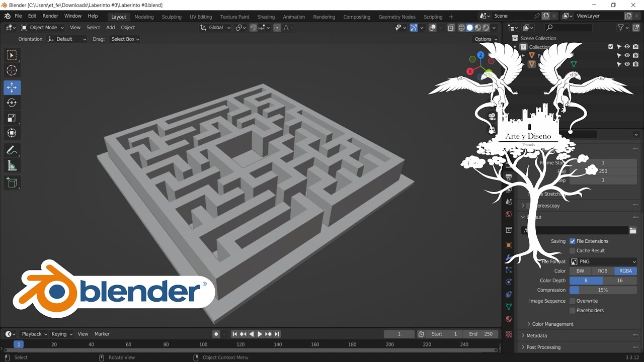644x362 pixels.
Task: Select the RGBA color mode button
Action: 626,271
